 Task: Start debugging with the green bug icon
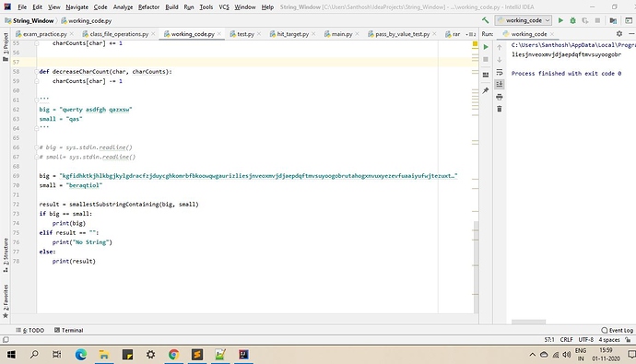click(572, 20)
